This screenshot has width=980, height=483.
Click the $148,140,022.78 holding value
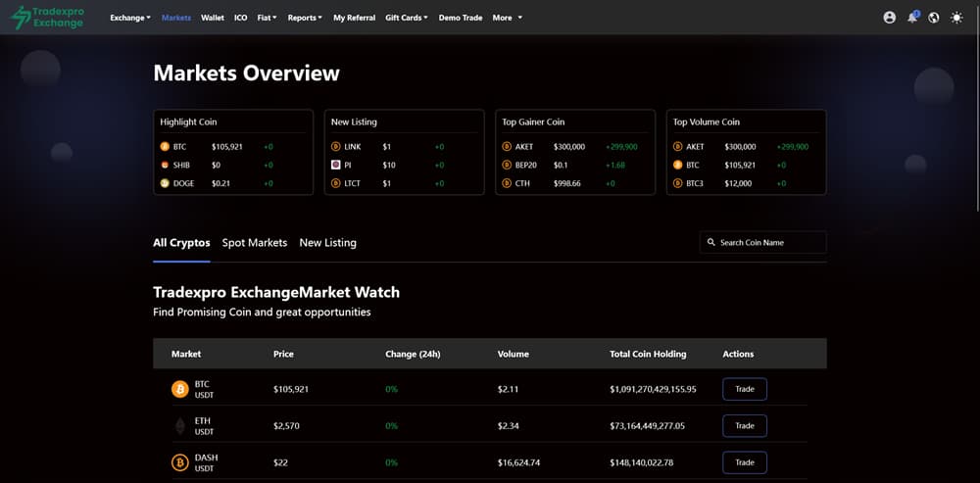coord(642,463)
